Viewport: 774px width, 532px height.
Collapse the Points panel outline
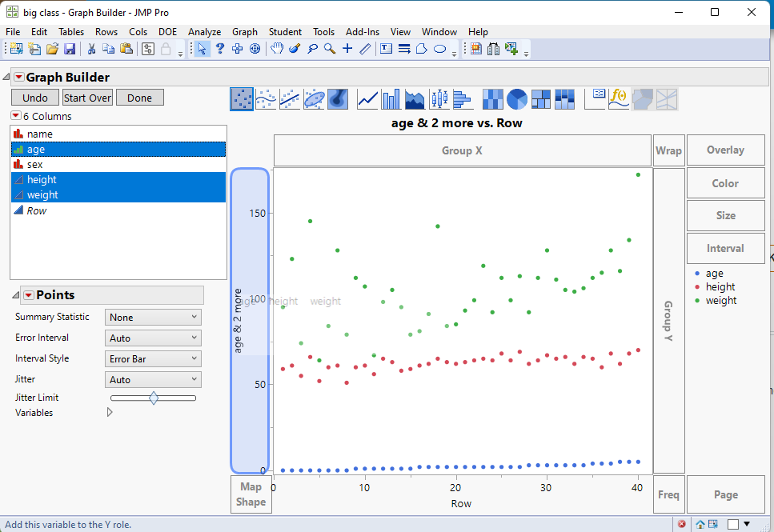coord(17,295)
